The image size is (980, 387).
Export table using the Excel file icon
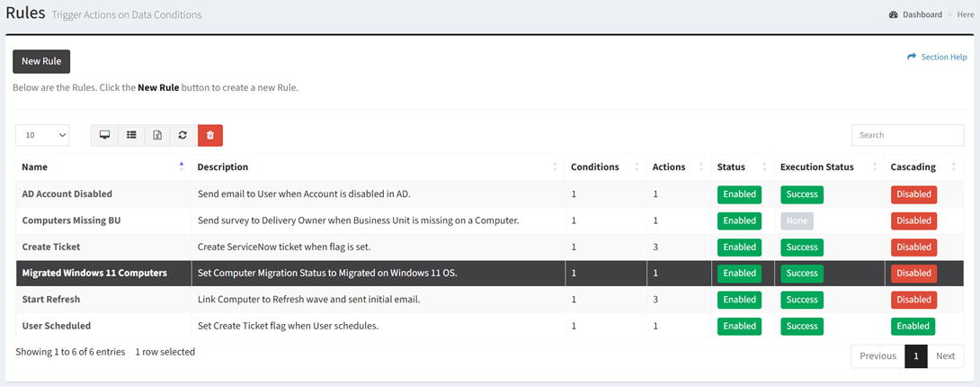[157, 135]
